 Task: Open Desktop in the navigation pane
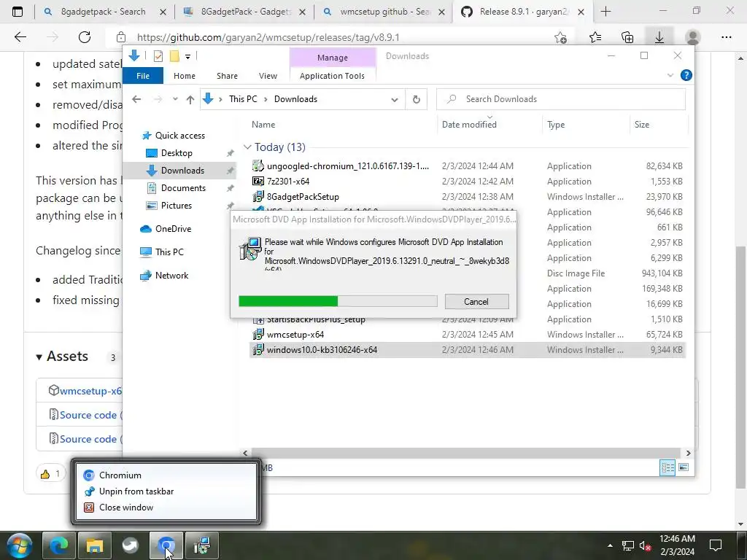(x=177, y=153)
